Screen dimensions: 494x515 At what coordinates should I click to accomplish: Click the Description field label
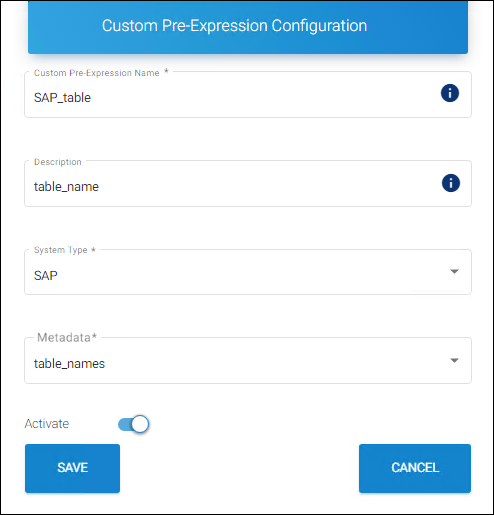click(58, 162)
